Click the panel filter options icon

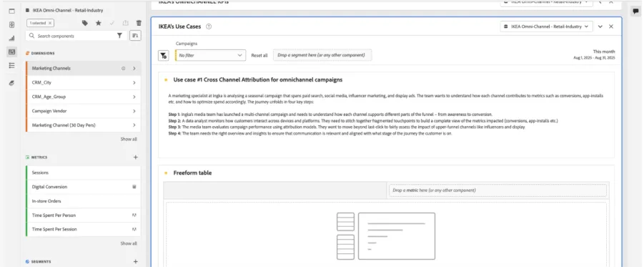[164, 56]
